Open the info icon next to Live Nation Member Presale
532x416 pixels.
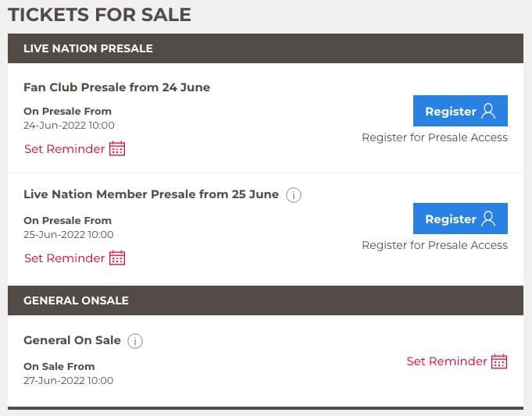pos(294,195)
